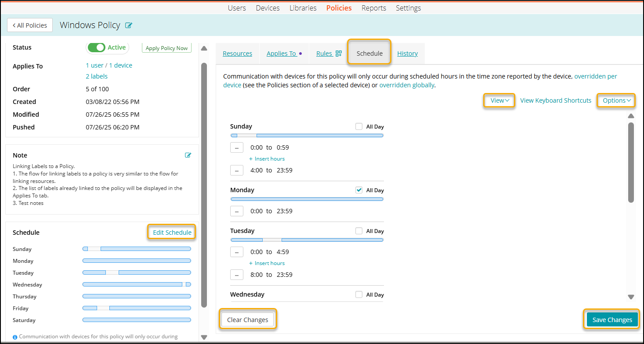This screenshot has height=344, width=644.
Task: Switch to the History tab
Action: 407,54
